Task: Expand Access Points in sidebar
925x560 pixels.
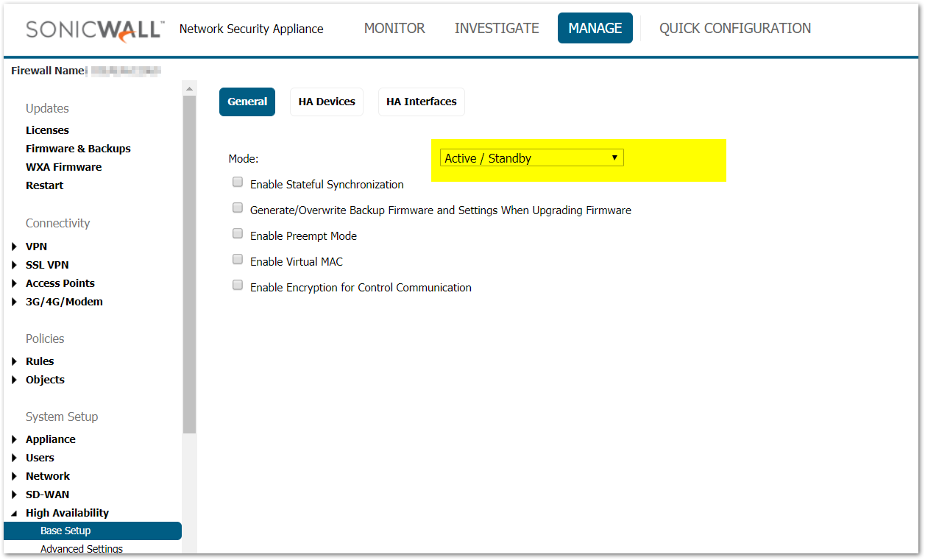Action: [15, 284]
